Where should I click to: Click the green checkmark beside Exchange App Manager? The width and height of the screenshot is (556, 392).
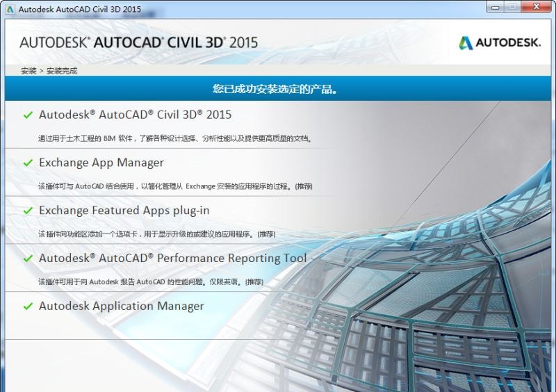(x=28, y=163)
